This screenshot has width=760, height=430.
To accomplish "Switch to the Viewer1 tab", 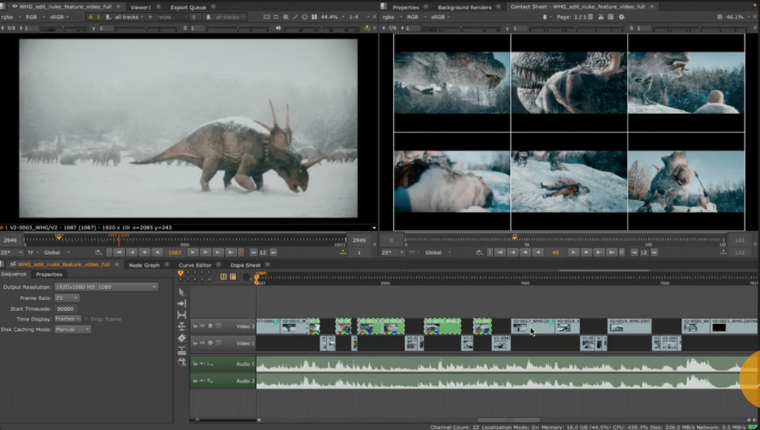I will point(141,7).
